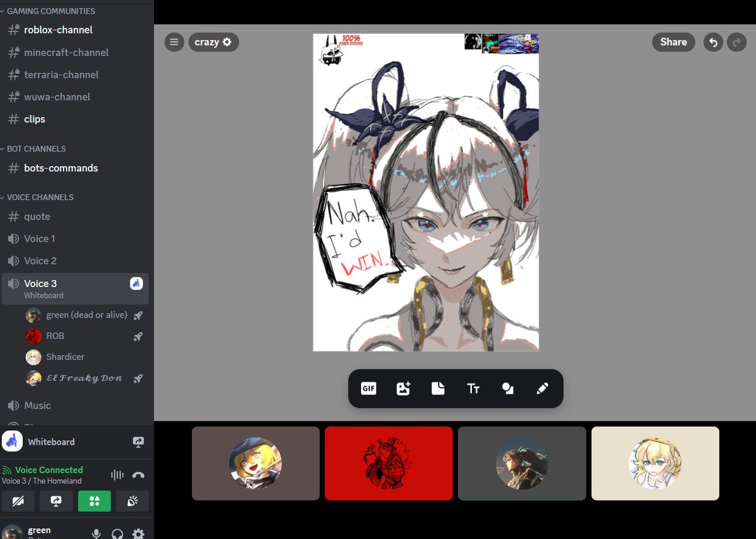756x539 pixels.
Task: Mute the microphone
Action: [x=96, y=533]
